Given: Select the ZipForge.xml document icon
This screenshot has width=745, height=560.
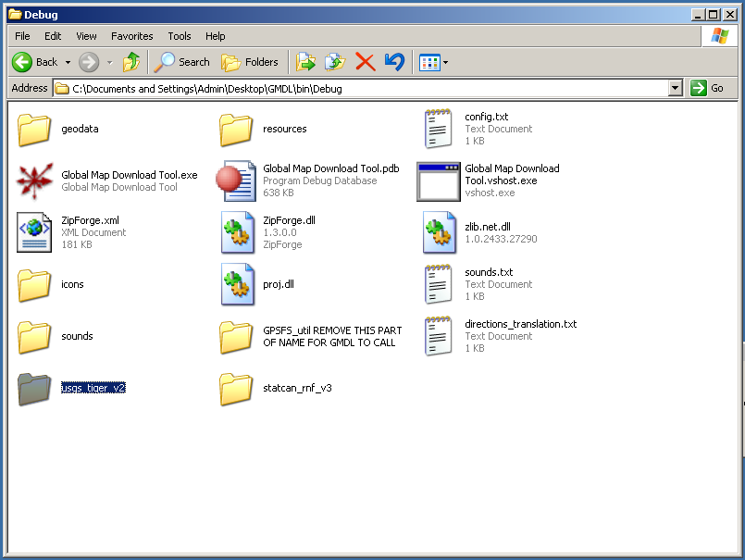Looking at the screenshot, I should point(34,232).
